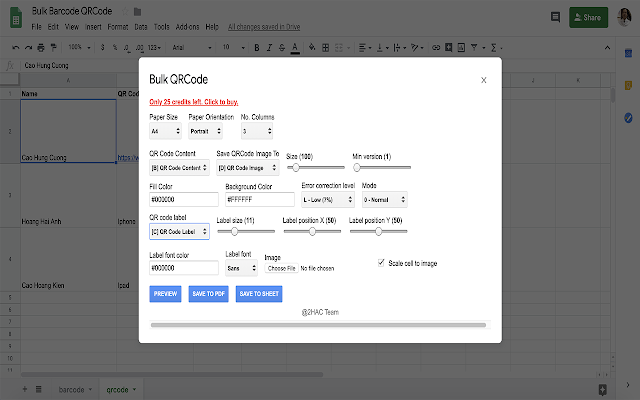Open the Paper Size dropdown
640x400 pixels.
click(x=165, y=131)
